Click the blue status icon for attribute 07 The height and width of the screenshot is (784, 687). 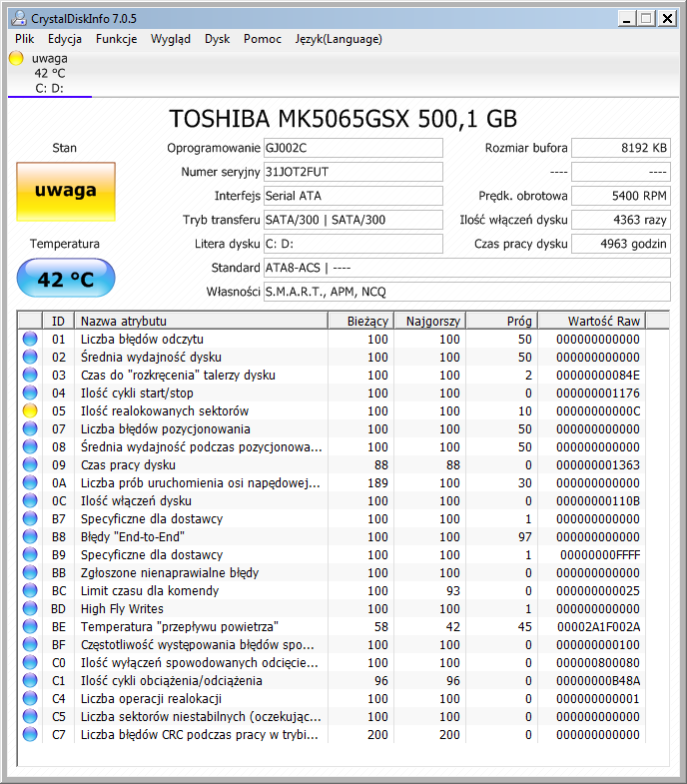[30, 428]
